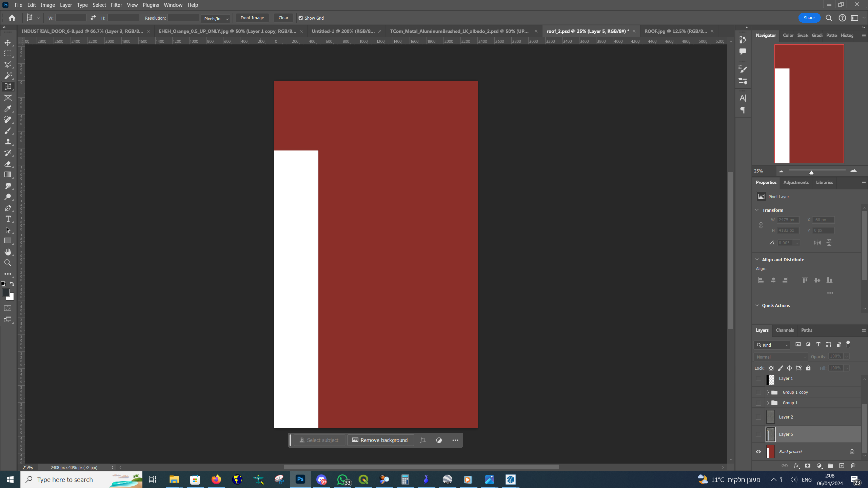Select the Clone Stamp tool
Viewport: 868px width, 488px height.
8,142
